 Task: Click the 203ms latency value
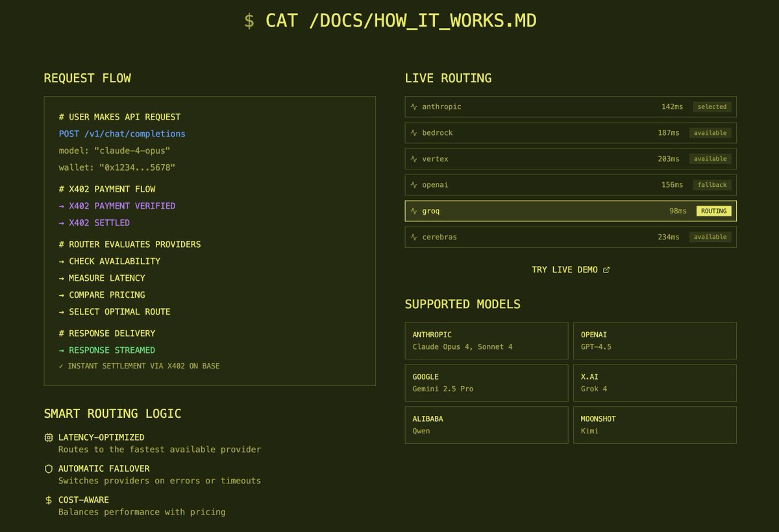pyautogui.click(x=668, y=159)
